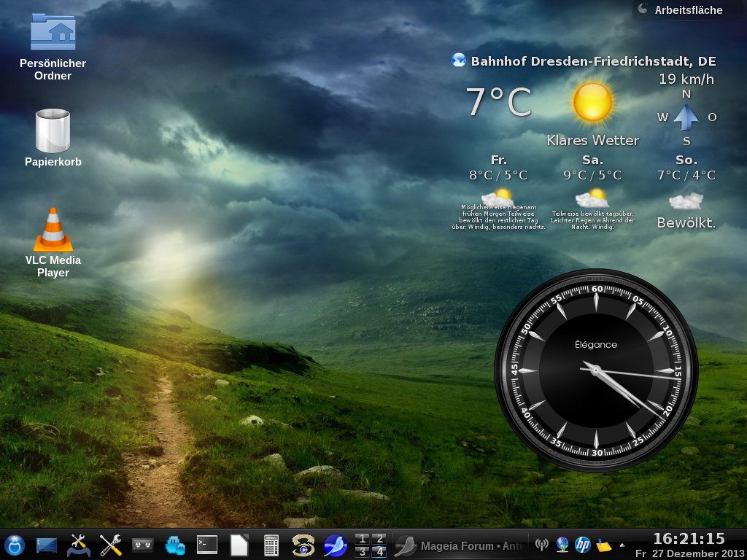This screenshot has height=560, width=747.
Task: Open the wireless network tray icon
Action: pos(542,544)
